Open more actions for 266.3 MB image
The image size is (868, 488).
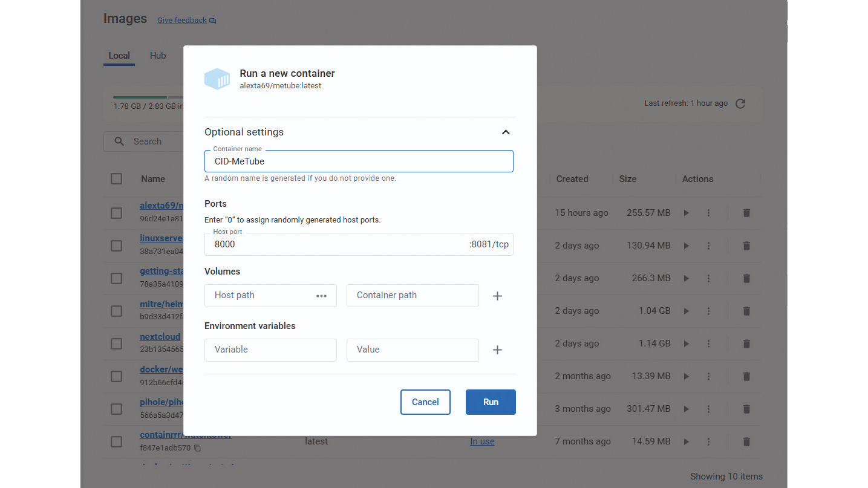pos(708,278)
